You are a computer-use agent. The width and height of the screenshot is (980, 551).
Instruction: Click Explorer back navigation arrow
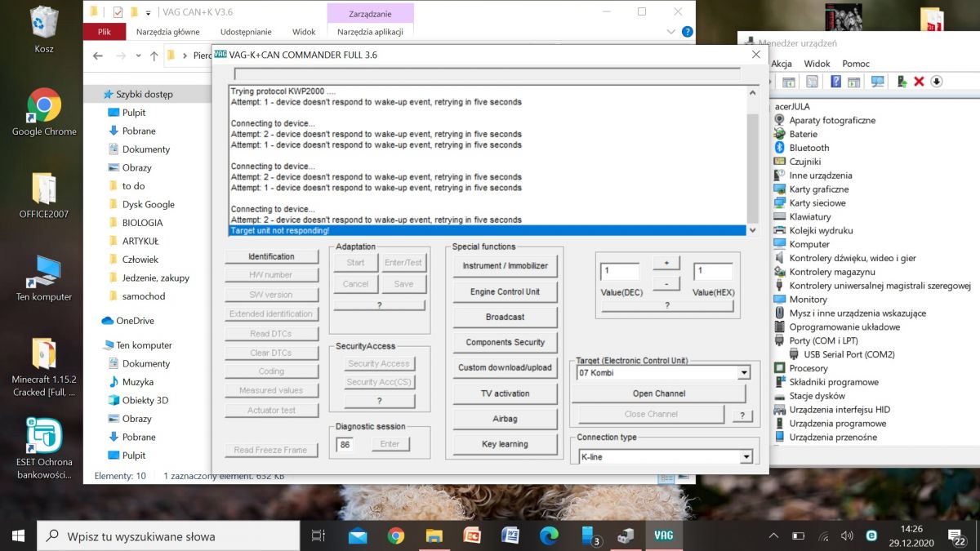[x=98, y=56]
